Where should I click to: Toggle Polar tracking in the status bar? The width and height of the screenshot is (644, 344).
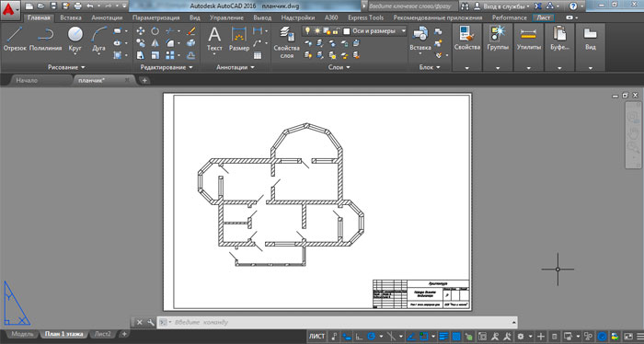click(x=372, y=337)
